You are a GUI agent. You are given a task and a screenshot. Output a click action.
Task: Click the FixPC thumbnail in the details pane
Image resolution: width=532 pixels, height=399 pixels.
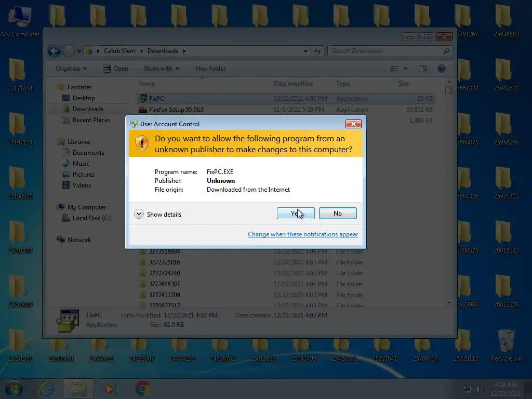(68, 320)
